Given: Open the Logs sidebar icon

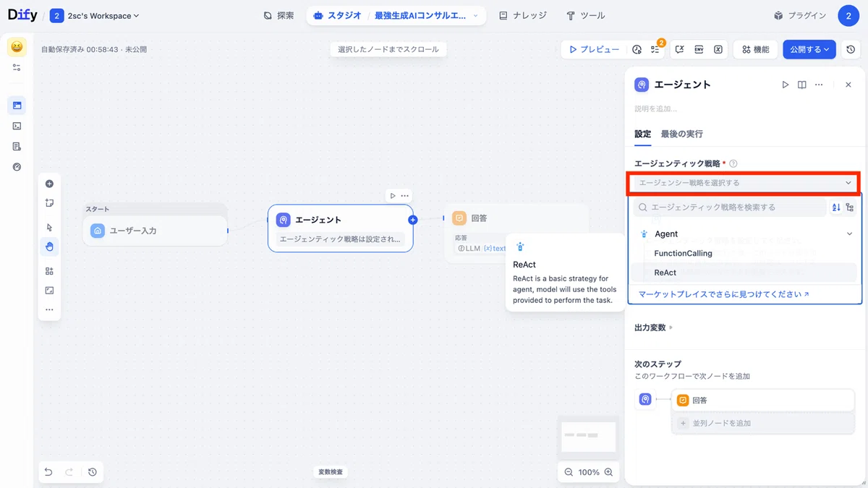Looking at the screenshot, I should 17,146.
